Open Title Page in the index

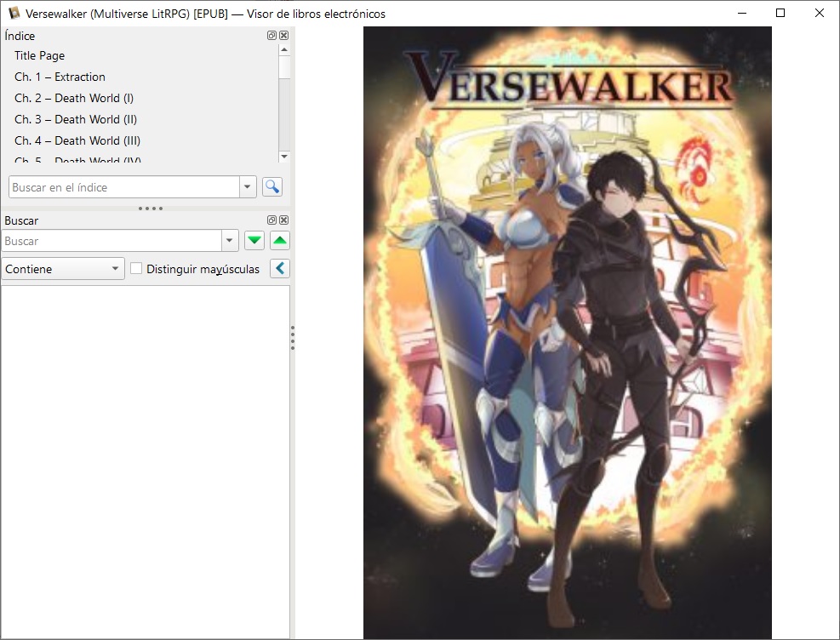click(40, 55)
